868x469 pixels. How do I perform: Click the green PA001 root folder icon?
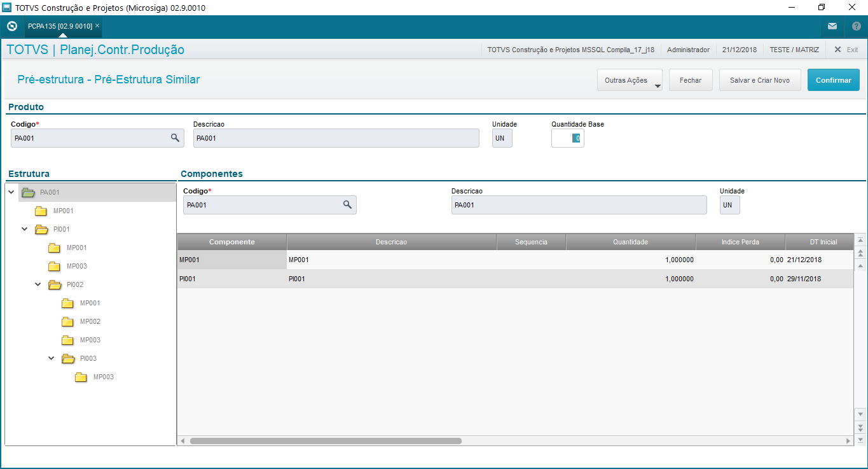click(27, 192)
